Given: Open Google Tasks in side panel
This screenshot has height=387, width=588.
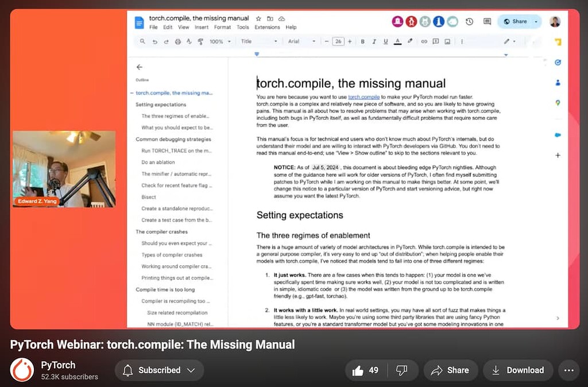Looking at the screenshot, I should click(558, 63).
